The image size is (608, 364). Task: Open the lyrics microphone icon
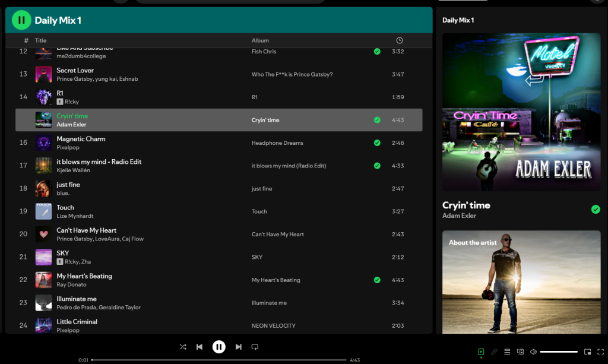pos(494,352)
